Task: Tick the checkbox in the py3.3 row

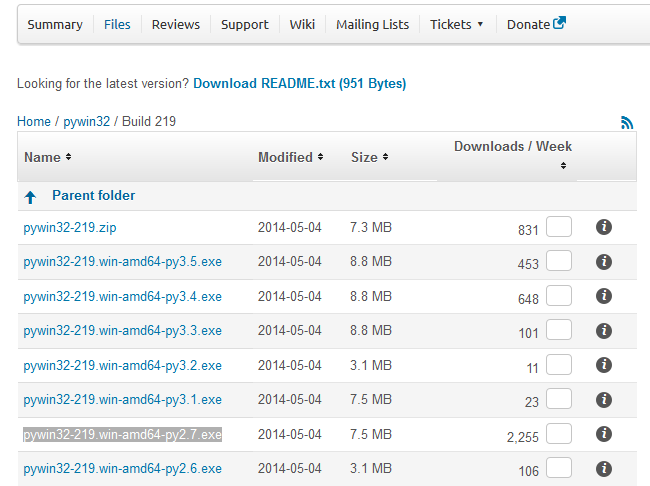Action: click(x=559, y=330)
